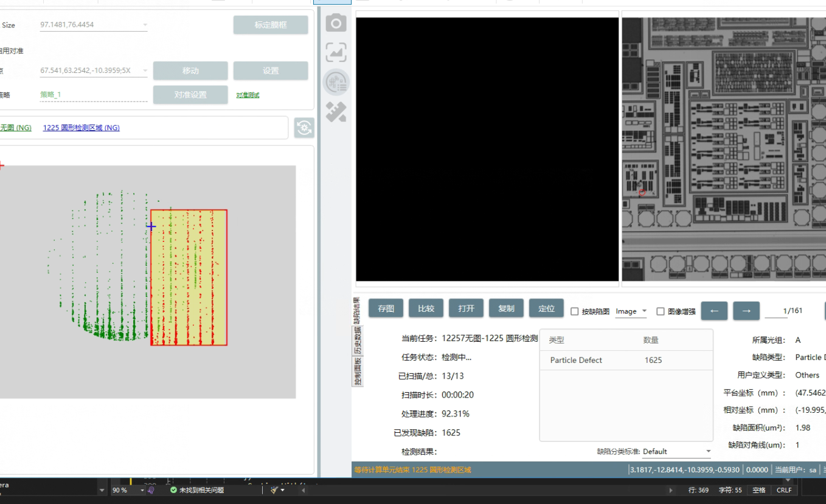Open the 无图 (NG) link

tap(16, 128)
